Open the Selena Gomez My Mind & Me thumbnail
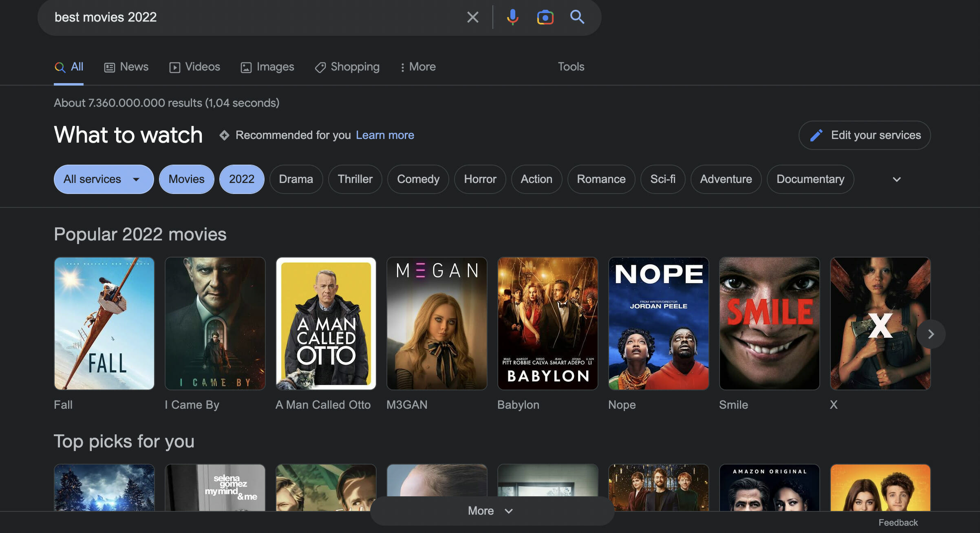This screenshot has width=980, height=533. (215, 487)
